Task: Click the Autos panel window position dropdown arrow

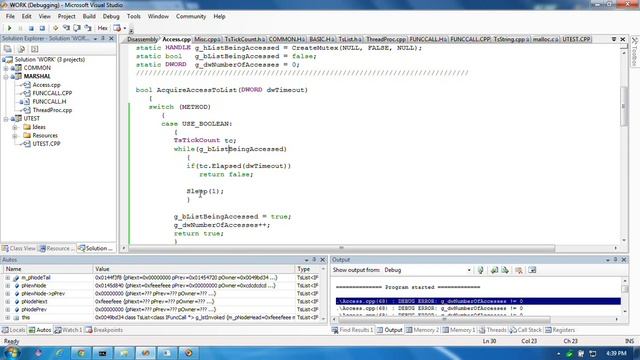Action: pyautogui.click(x=306, y=260)
